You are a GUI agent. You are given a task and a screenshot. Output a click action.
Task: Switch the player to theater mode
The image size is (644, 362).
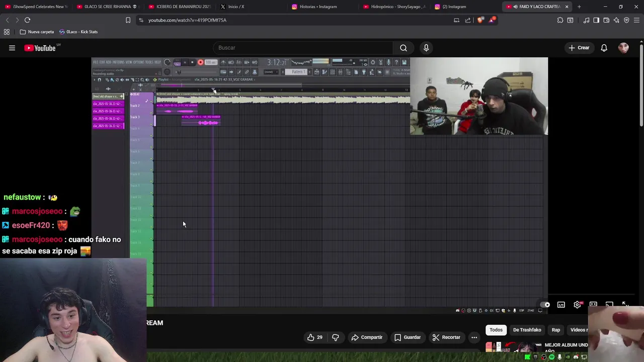593,305
